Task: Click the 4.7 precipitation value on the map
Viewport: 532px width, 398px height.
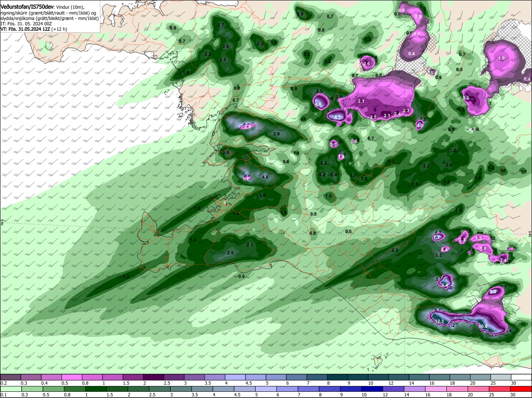Action: [x=438, y=233]
